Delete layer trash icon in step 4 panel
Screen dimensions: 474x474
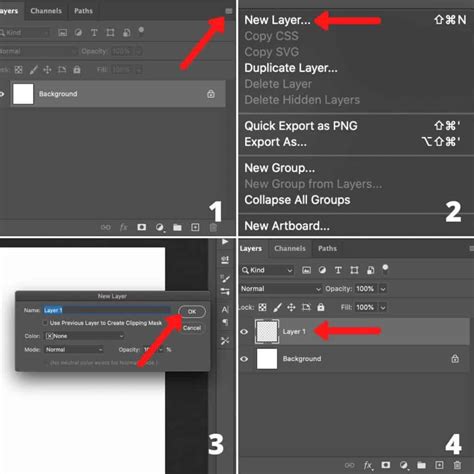pyautogui.click(x=457, y=465)
